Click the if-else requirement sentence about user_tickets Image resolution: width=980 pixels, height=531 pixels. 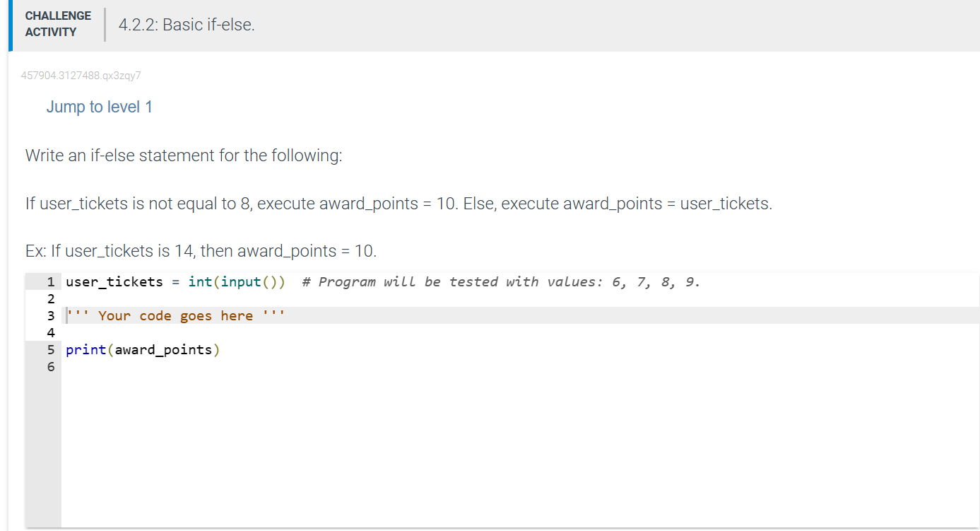[x=399, y=203]
